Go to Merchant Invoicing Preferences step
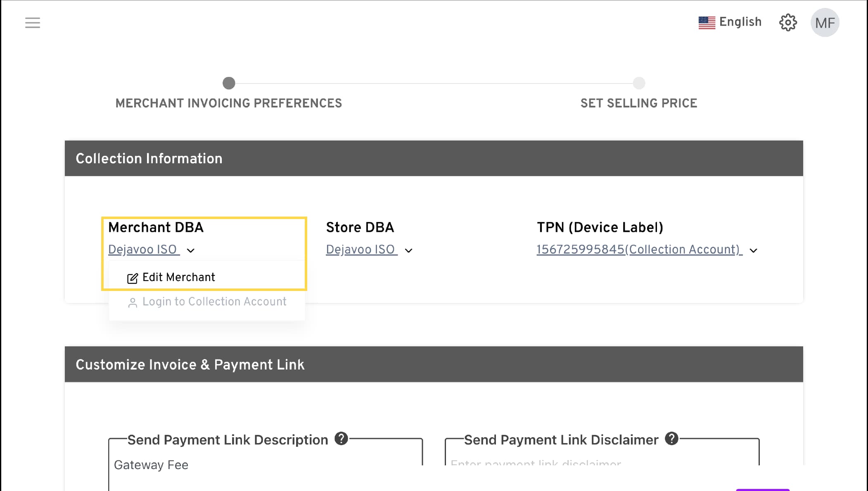The height and width of the screenshot is (491, 868). pos(229,83)
